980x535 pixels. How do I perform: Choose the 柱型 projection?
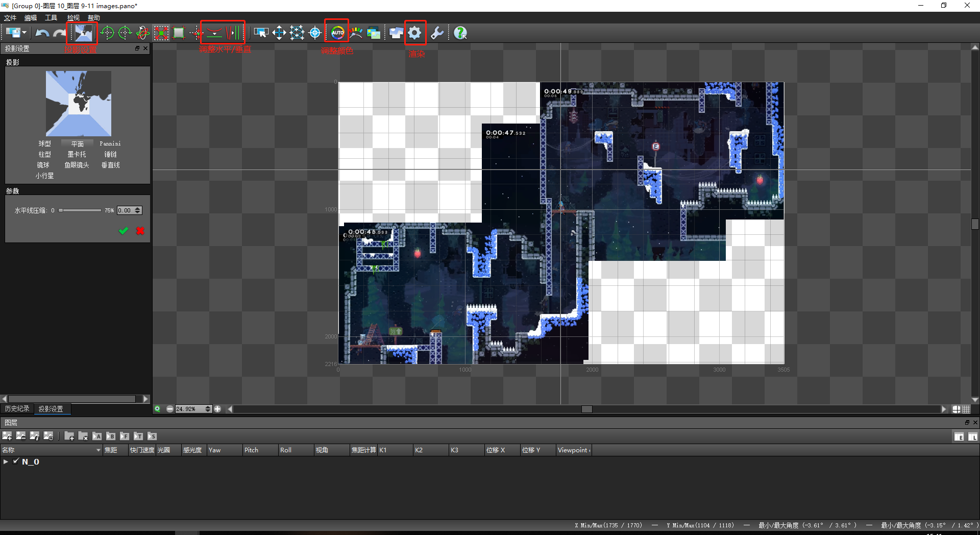tap(45, 155)
